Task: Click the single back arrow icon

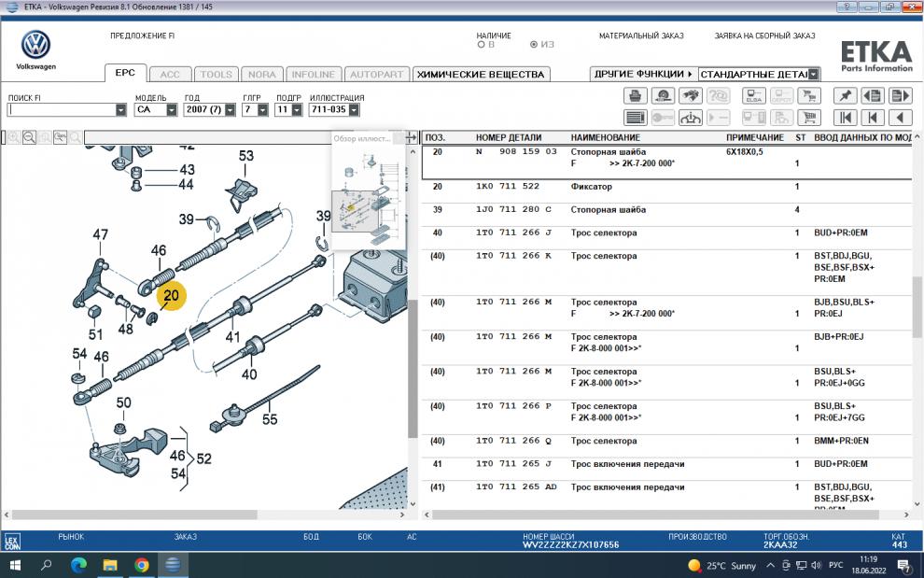Action: click(x=901, y=118)
